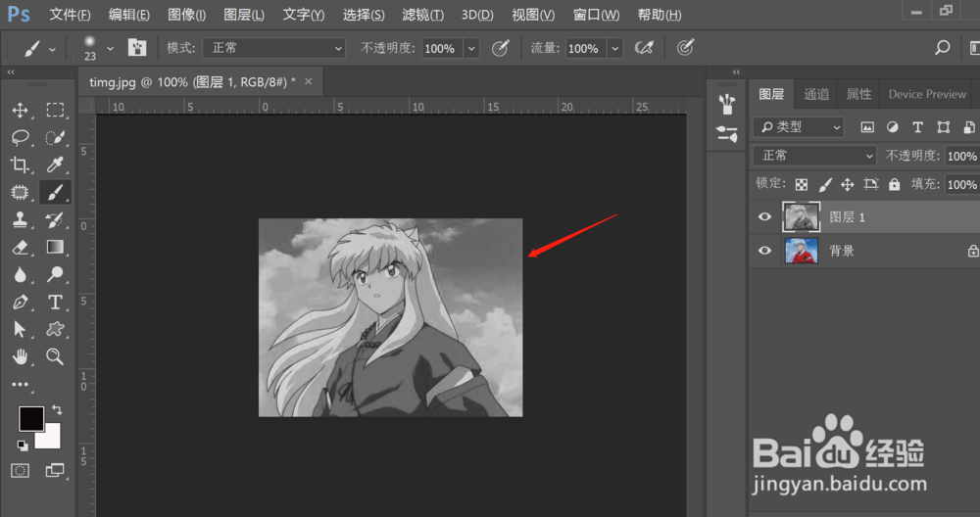Open the tool preset picker arrow
This screenshot has height=517, width=980.
(x=52, y=49)
